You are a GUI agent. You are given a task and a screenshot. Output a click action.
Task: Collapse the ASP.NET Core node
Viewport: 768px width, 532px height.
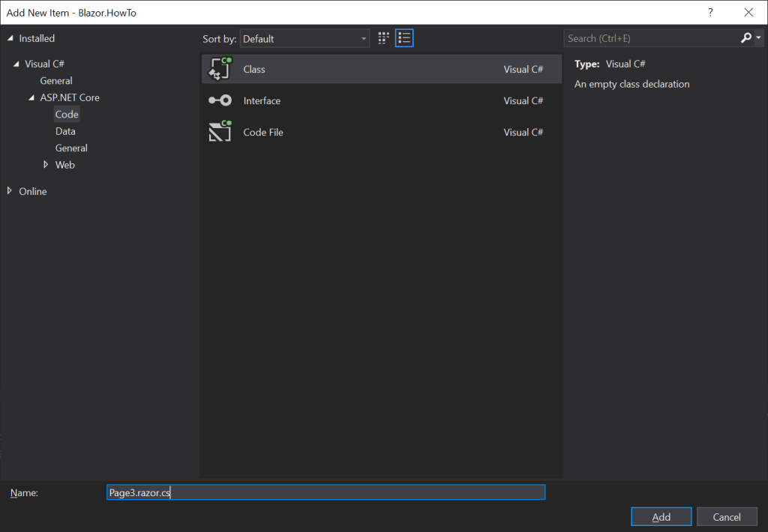pos(31,97)
